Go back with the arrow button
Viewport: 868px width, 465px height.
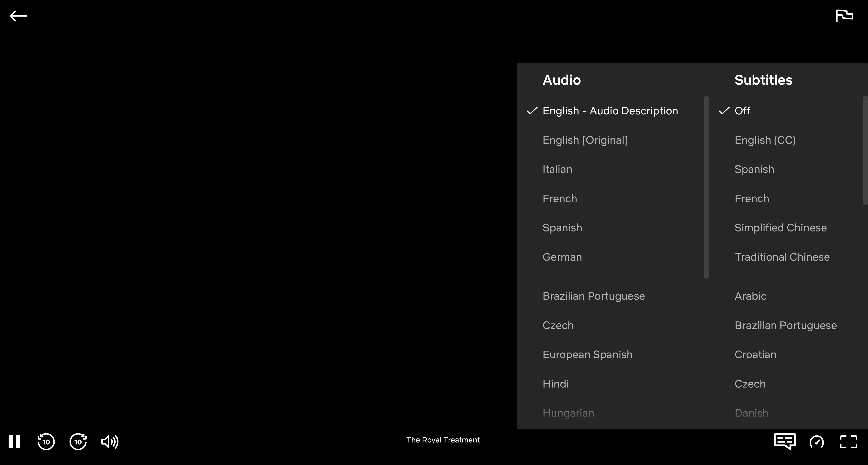(x=18, y=16)
